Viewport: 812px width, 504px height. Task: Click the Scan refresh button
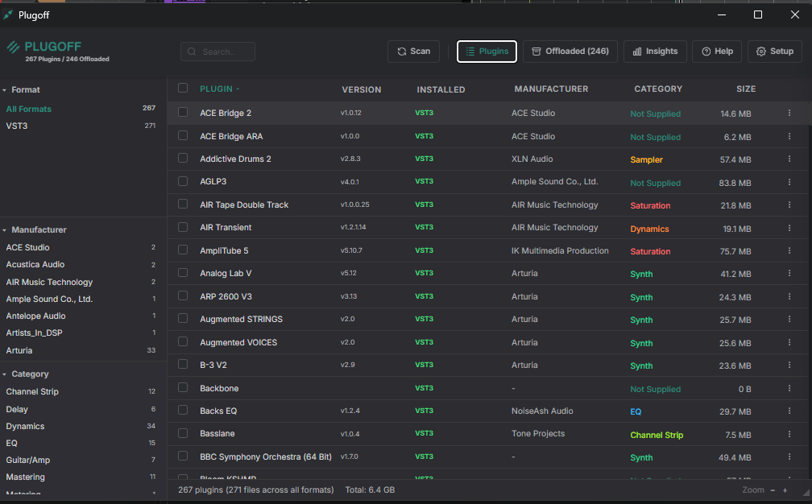point(413,52)
